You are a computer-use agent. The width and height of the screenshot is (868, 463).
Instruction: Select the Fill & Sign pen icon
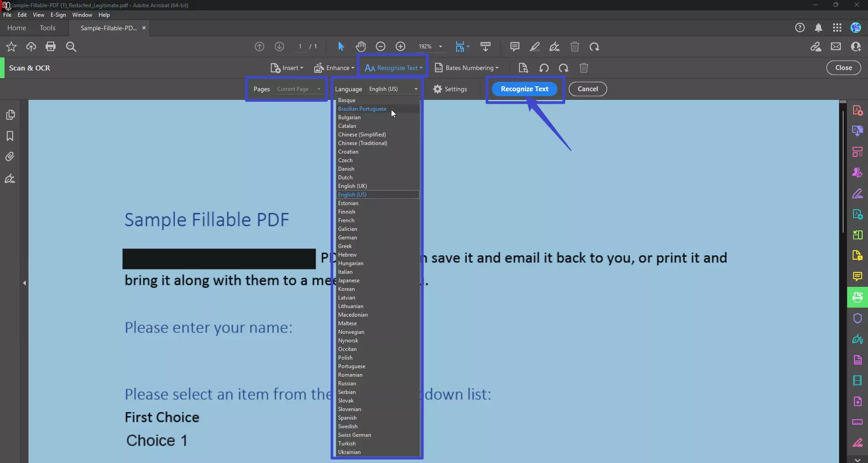click(555, 47)
